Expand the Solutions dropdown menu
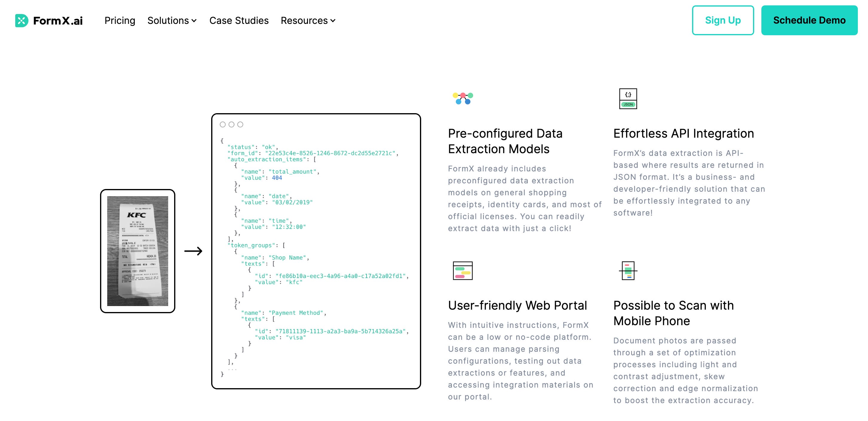Image resolution: width=868 pixels, height=421 pixels. click(x=172, y=21)
